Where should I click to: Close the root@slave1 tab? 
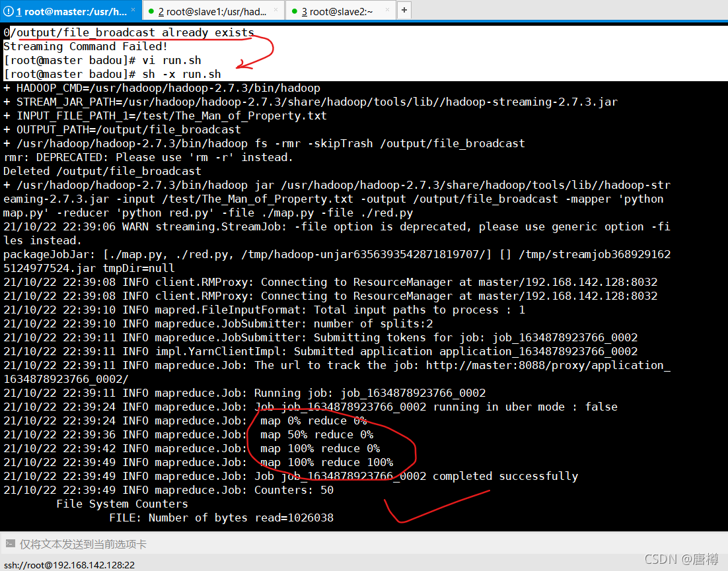click(276, 10)
